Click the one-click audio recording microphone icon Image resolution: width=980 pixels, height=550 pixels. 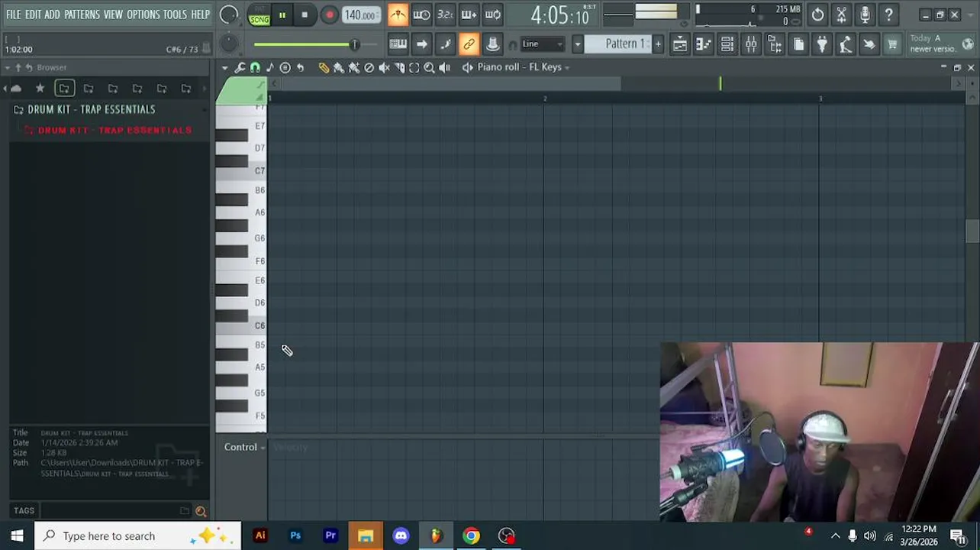coord(865,15)
